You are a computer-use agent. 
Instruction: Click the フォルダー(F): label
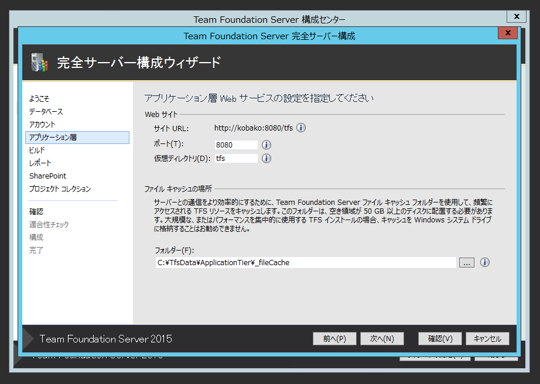pos(174,250)
